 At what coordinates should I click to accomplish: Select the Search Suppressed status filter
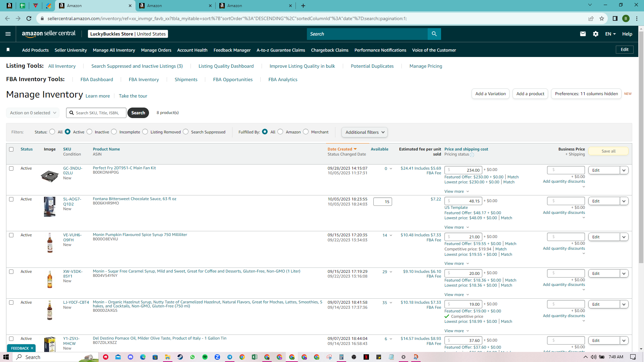tap(186, 132)
